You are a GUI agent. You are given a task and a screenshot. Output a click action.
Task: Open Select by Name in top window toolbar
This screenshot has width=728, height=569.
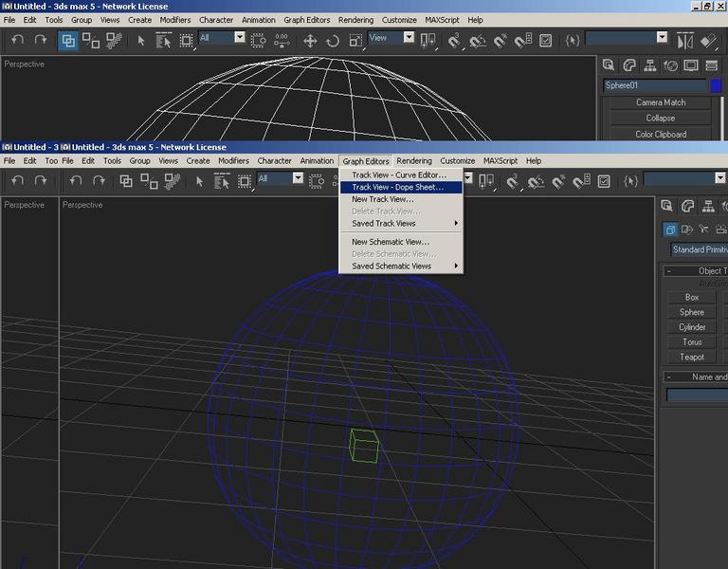[163, 41]
